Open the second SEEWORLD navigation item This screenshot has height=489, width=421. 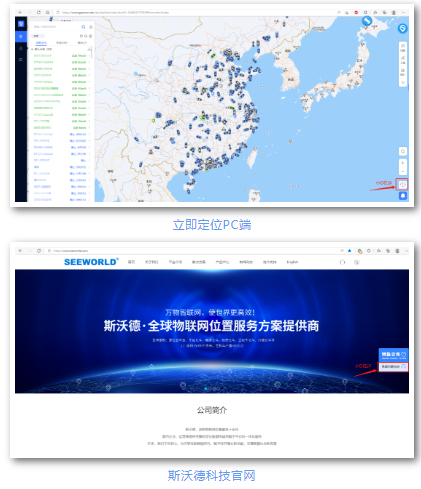tap(152, 262)
